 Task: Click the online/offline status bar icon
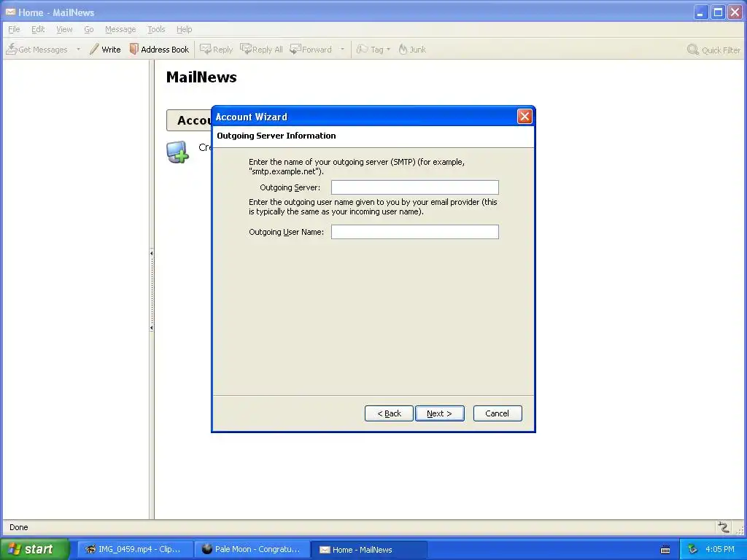(723, 526)
